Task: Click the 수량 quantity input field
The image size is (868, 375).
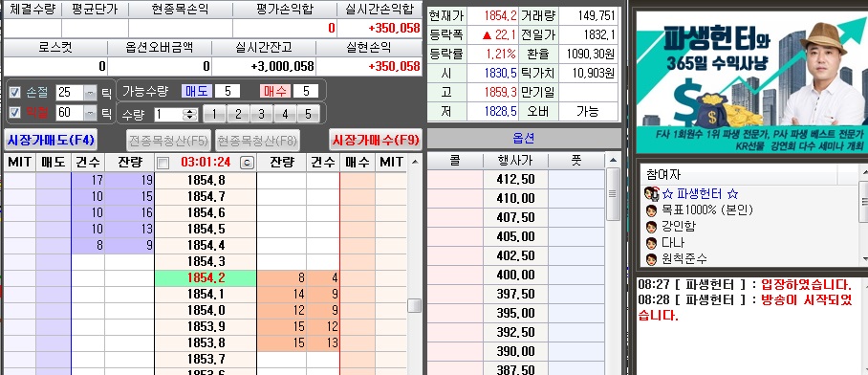Action: (x=169, y=115)
